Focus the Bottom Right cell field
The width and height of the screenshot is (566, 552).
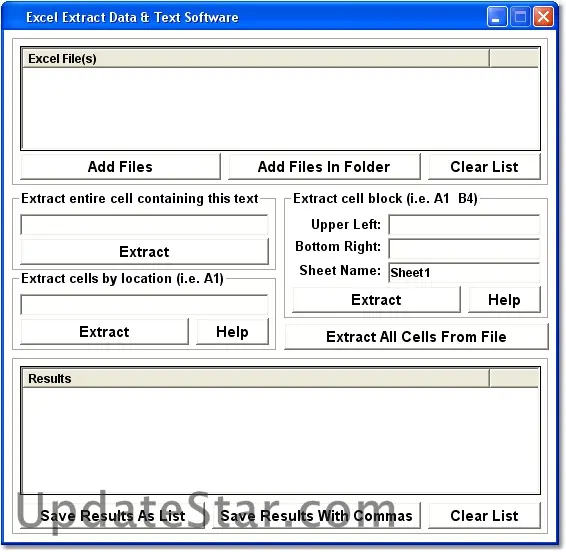[x=464, y=248]
